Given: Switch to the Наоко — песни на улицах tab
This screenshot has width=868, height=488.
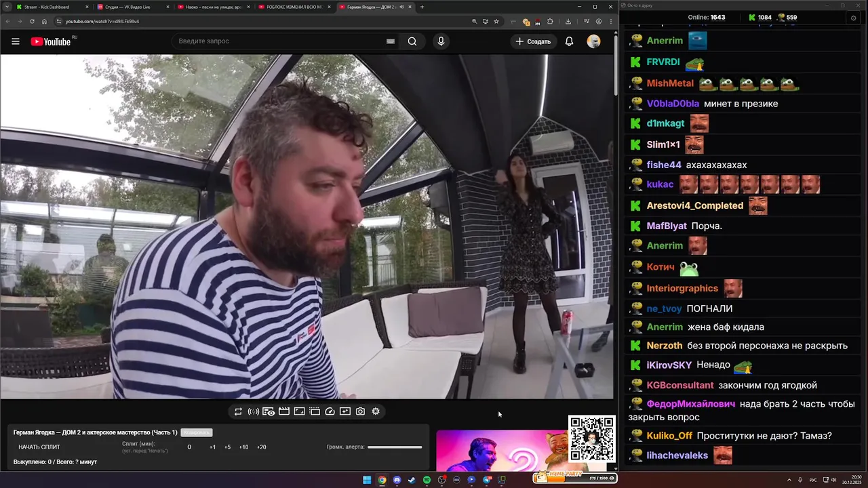Looking at the screenshot, I should (x=214, y=7).
